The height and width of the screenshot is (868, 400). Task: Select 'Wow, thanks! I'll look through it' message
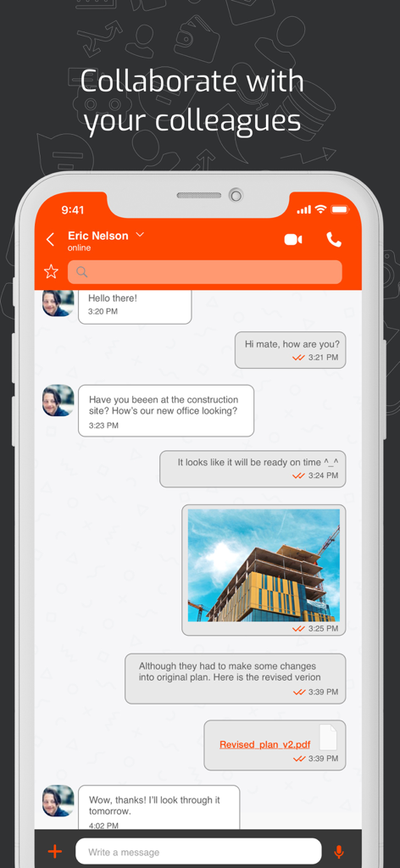click(x=155, y=805)
